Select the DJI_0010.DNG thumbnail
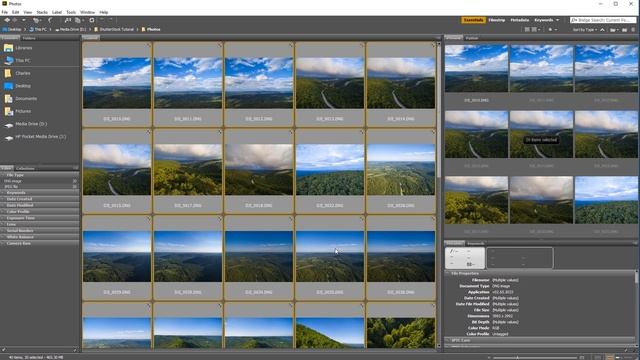 coord(117,84)
